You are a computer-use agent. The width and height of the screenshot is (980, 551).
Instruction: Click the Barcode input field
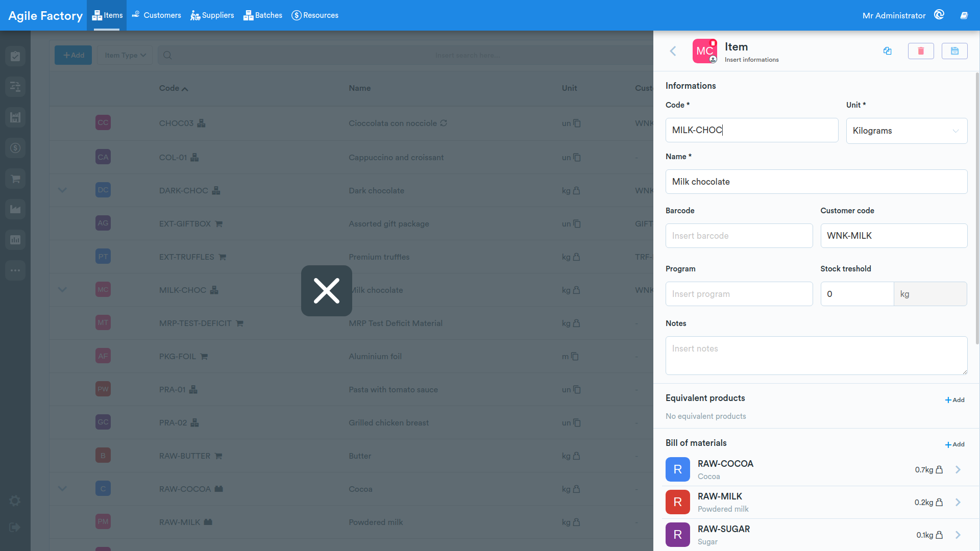[x=739, y=236]
